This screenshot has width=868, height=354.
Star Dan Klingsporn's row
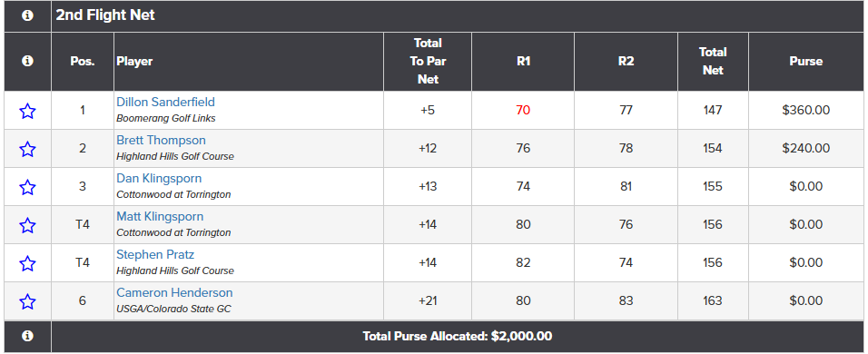tap(27, 187)
